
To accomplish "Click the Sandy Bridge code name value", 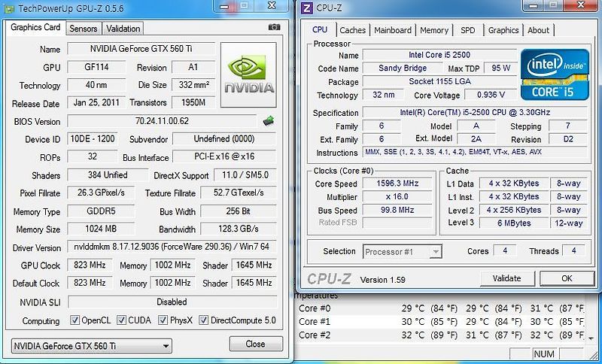I will coord(403,68).
